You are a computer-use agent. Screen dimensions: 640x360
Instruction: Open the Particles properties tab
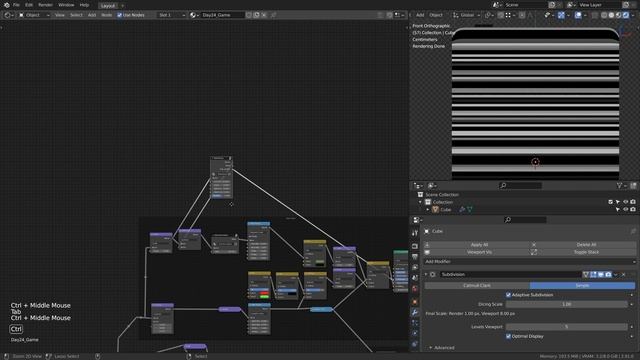click(415, 323)
